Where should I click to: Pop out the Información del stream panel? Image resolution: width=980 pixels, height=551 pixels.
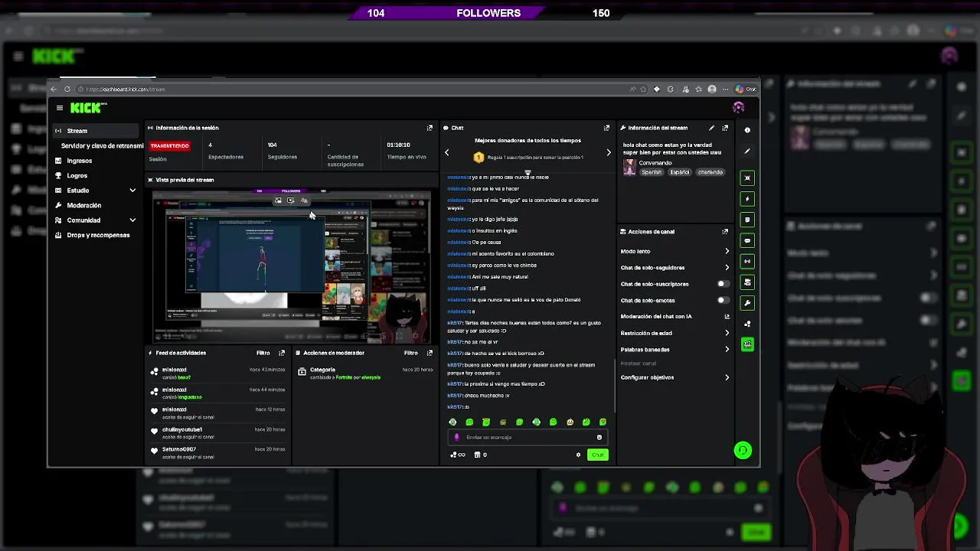(725, 128)
